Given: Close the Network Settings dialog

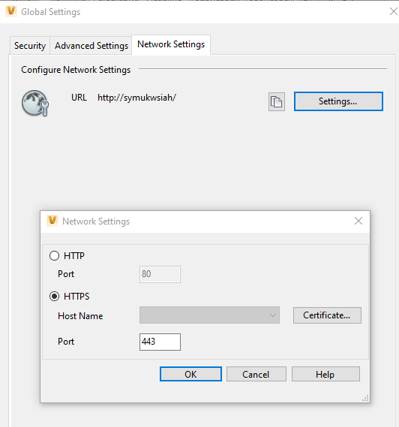Looking at the screenshot, I should coord(358,221).
